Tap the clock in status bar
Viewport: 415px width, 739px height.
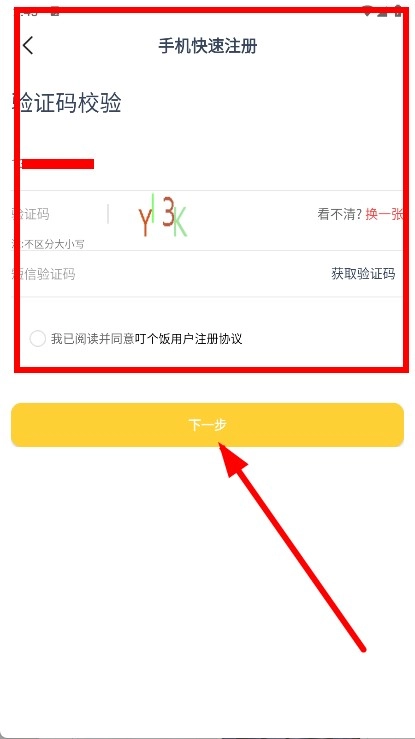pos(27,12)
